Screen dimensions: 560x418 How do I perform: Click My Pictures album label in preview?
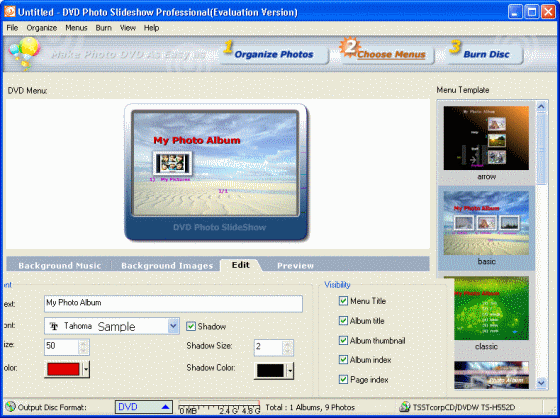170,179
